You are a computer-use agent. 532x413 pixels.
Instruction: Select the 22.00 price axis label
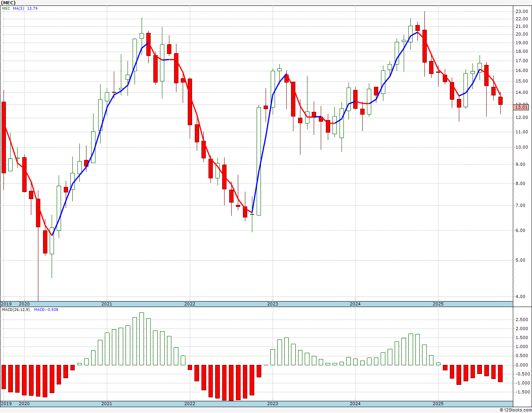[x=521, y=19]
